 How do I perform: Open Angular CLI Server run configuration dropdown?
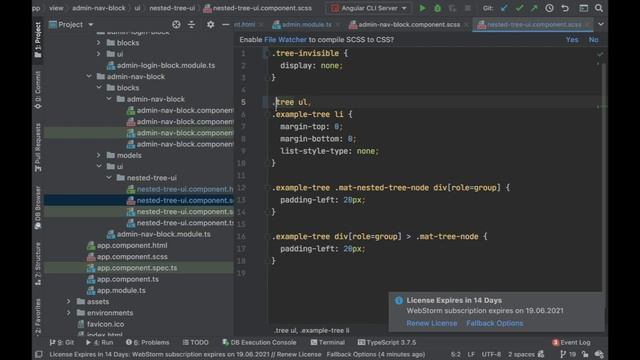pos(369,8)
